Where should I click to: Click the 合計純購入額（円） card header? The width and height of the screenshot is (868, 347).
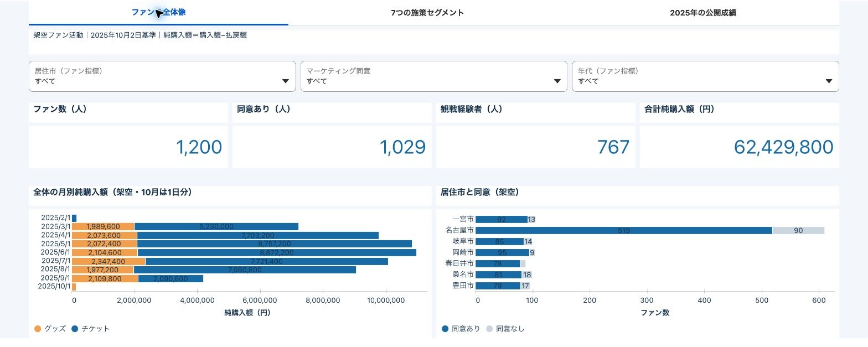(x=679, y=109)
